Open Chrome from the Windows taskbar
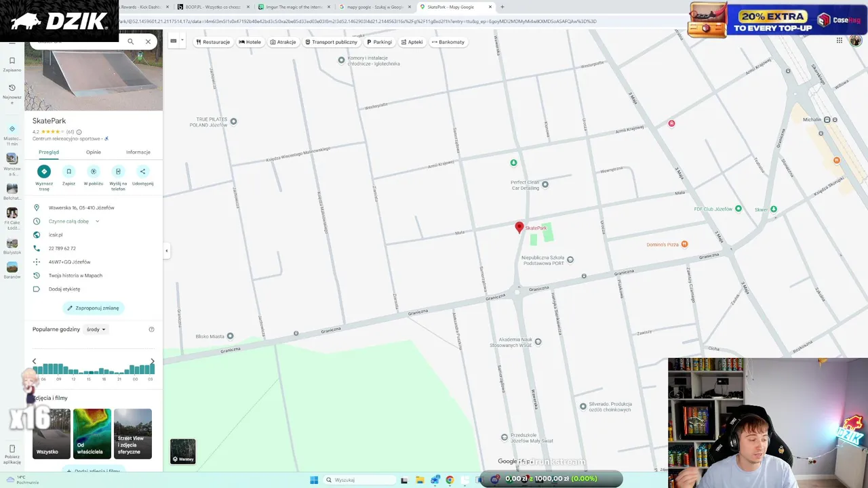 coord(450,480)
